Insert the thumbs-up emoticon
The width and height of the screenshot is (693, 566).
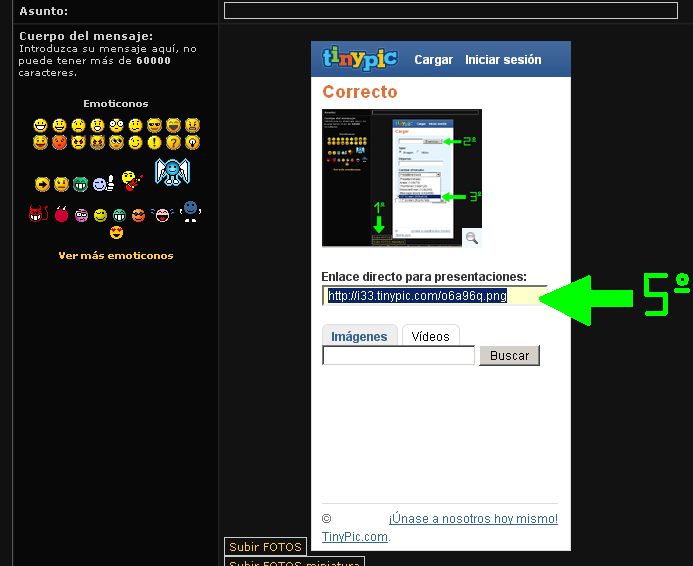tap(101, 183)
